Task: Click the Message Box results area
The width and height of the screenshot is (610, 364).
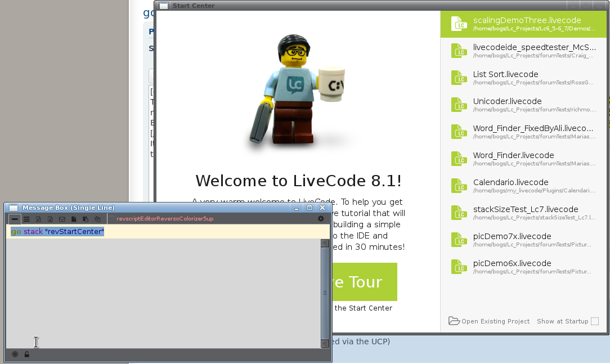Action: click(x=163, y=293)
